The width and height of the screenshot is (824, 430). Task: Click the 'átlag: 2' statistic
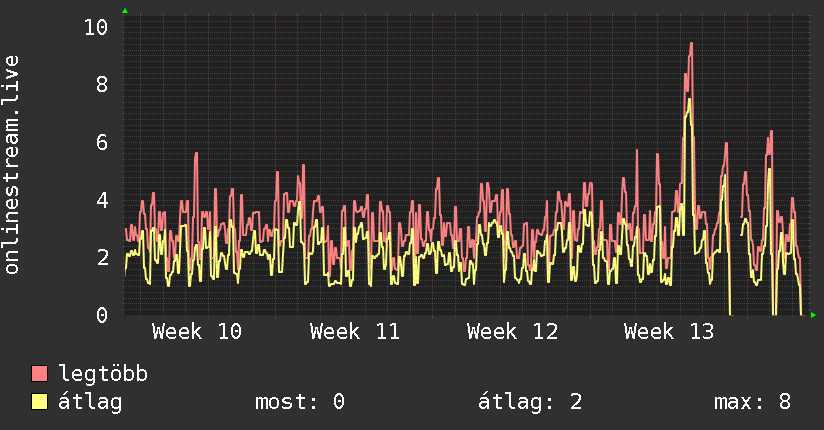(530, 402)
